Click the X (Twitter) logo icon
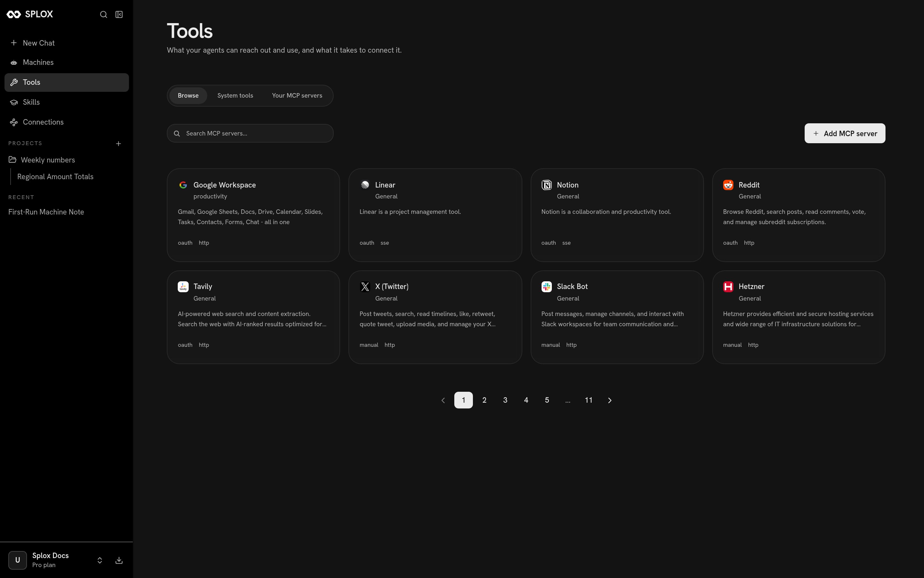 coord(365,287)
